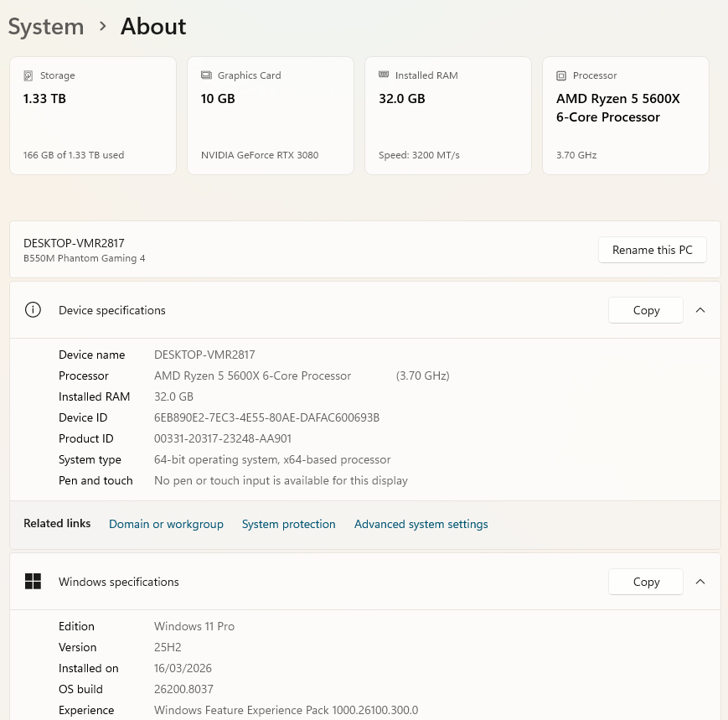Screen dimensions: 728x720
Task: Open the Domain or workgroup link
Action: (x=166, y=523)
